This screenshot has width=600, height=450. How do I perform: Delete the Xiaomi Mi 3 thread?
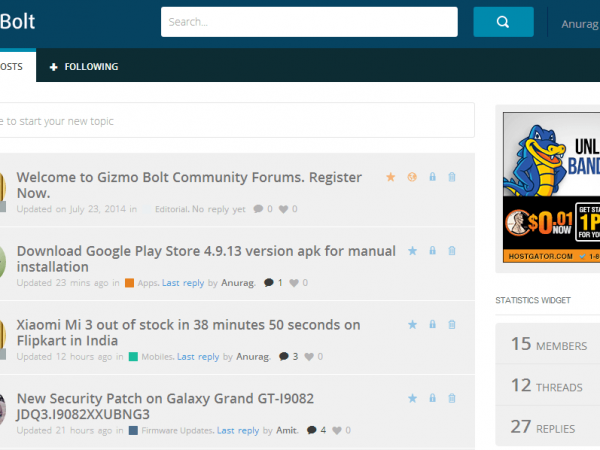click(x=452, y=324)
